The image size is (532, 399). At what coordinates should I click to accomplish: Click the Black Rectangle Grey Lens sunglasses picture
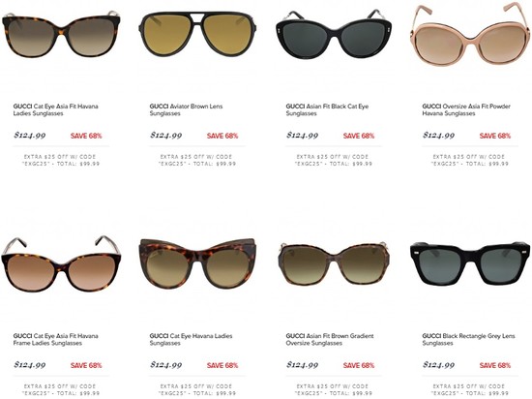coord(470,262)
